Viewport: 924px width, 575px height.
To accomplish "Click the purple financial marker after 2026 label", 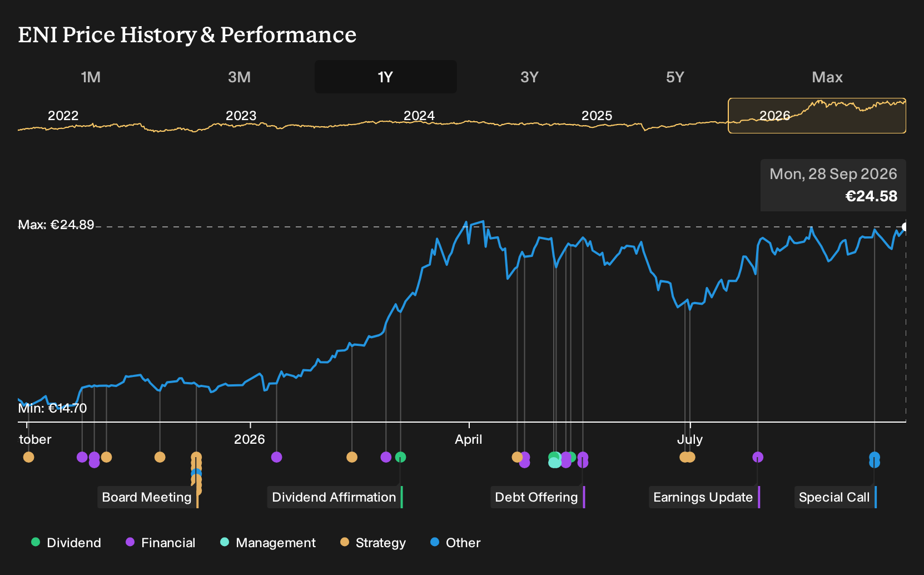I will pos(276,457).
